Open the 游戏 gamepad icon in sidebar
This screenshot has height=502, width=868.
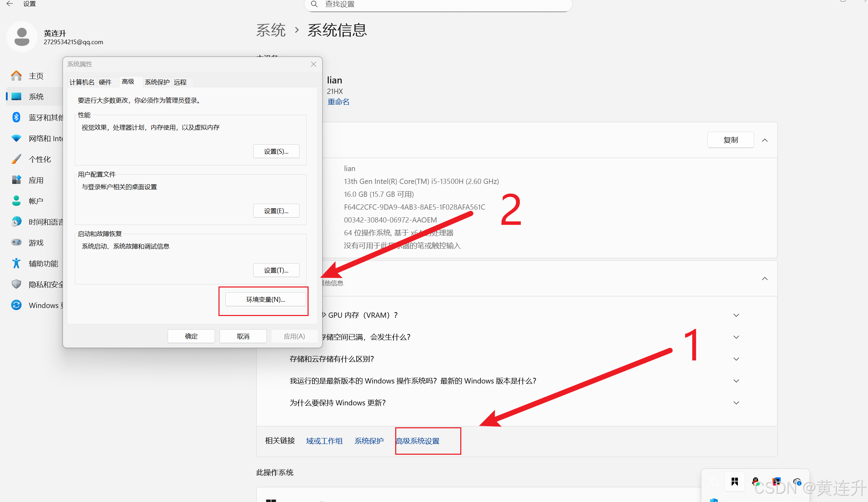pyautogui.click(x=16, y=242)
